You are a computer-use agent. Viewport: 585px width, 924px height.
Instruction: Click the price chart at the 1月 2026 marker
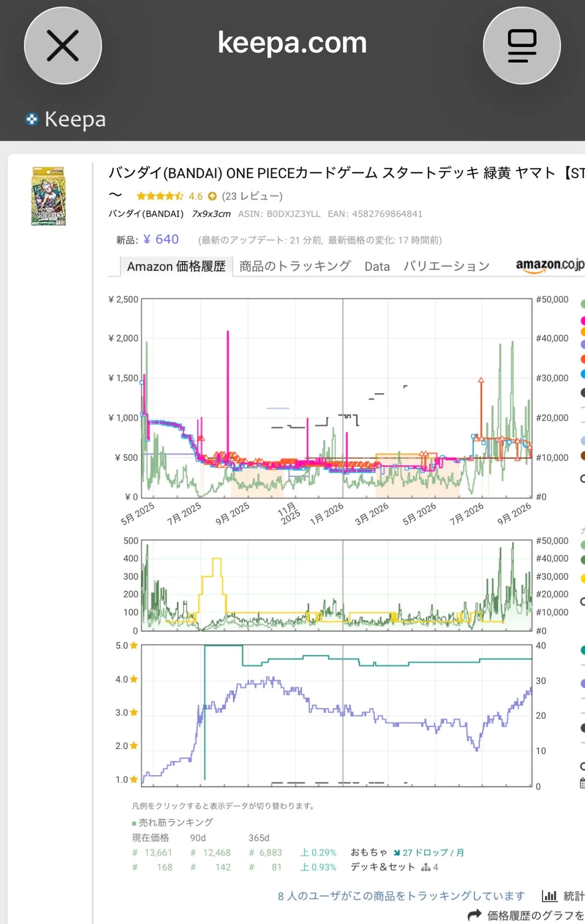[342, 398]
